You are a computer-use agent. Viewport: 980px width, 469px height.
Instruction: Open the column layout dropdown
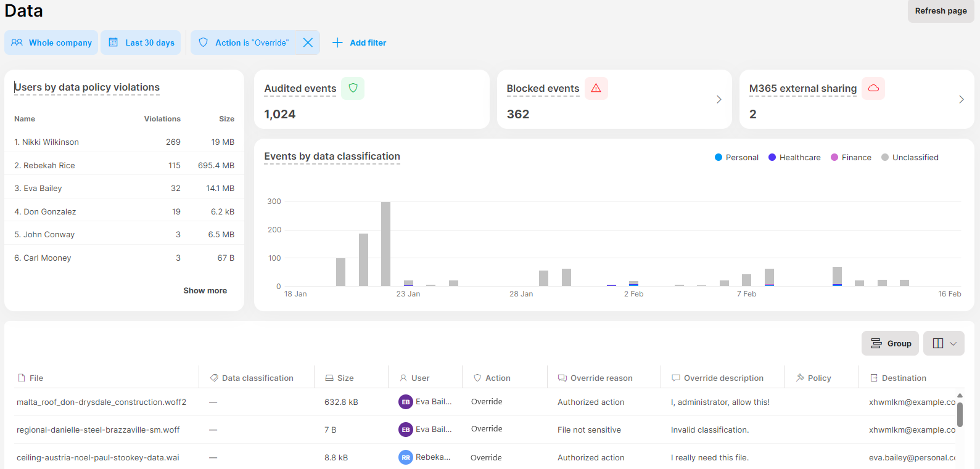pos(944,343)
